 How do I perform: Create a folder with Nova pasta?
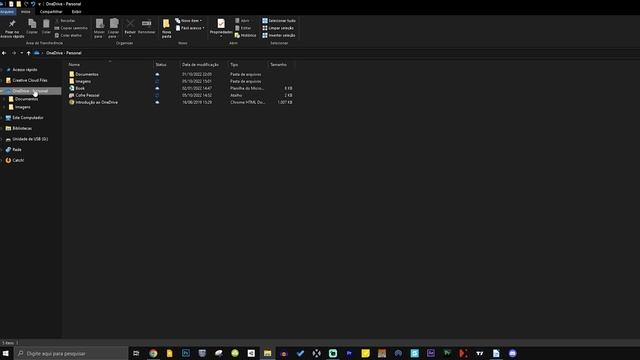(167, 29)
